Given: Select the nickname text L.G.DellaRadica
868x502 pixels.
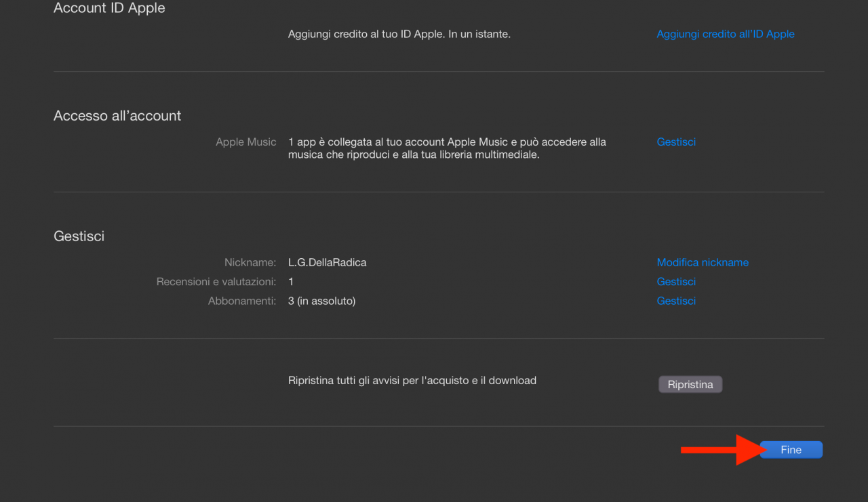Looking at the screenshot, I should tap(327, 263).
